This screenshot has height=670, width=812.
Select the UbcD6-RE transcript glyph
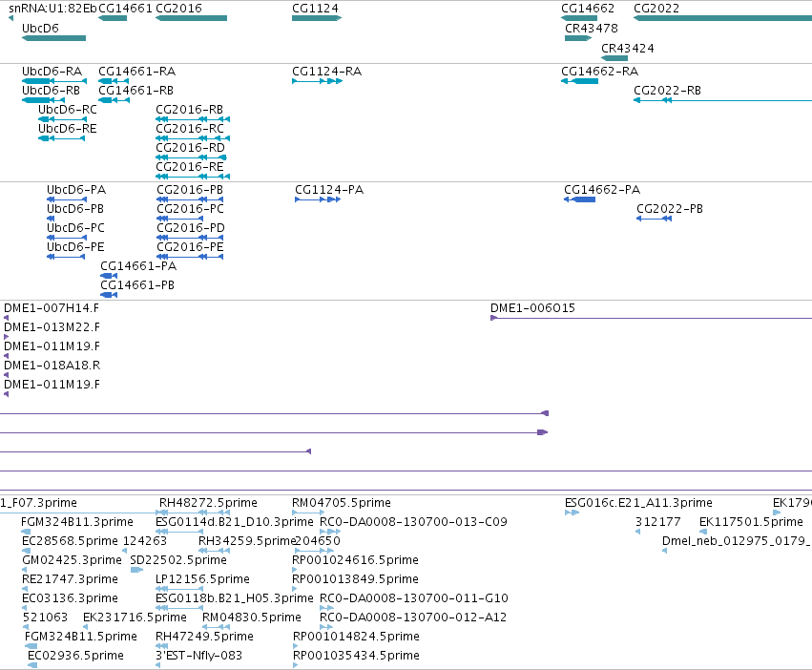pyautogui.click(x=62, y=138)
